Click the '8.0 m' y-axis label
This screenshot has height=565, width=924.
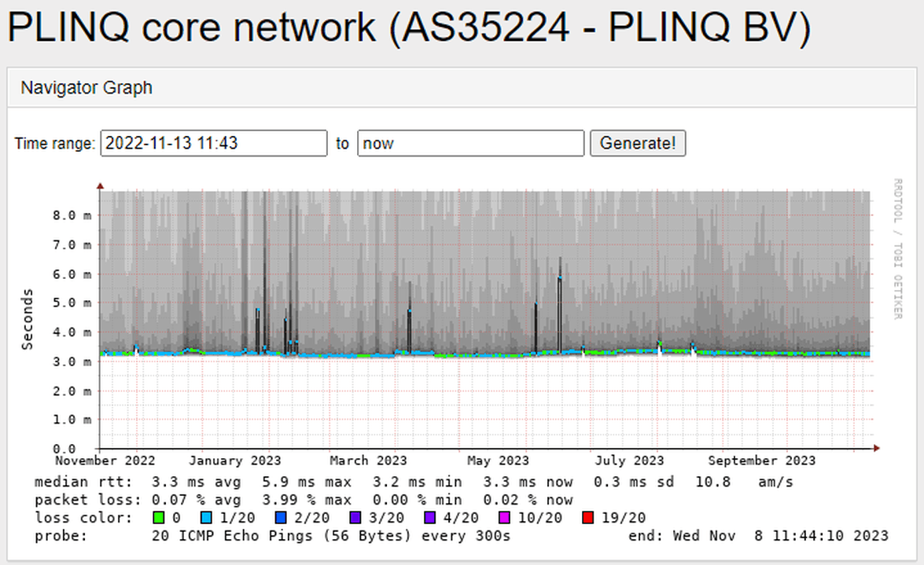pos(72,215)
